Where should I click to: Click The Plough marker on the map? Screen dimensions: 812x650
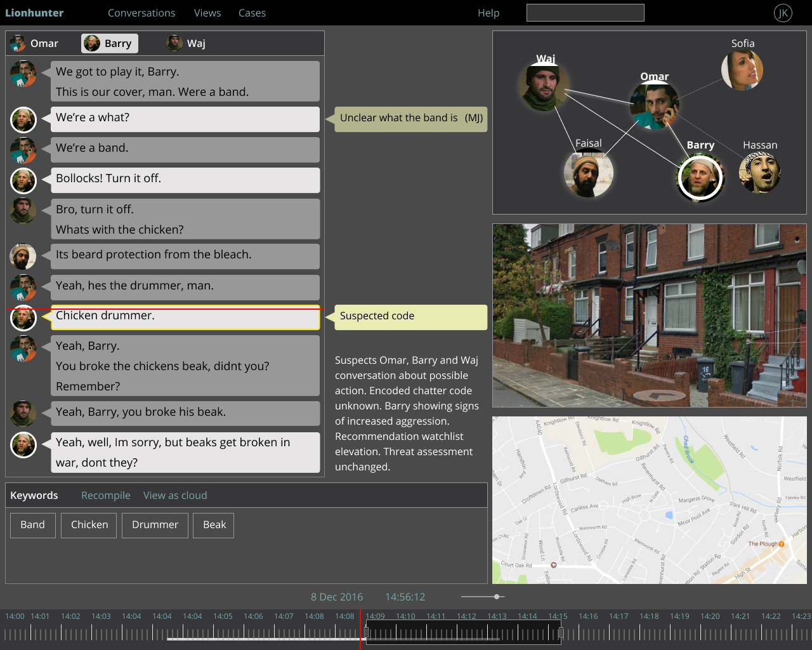782,544
